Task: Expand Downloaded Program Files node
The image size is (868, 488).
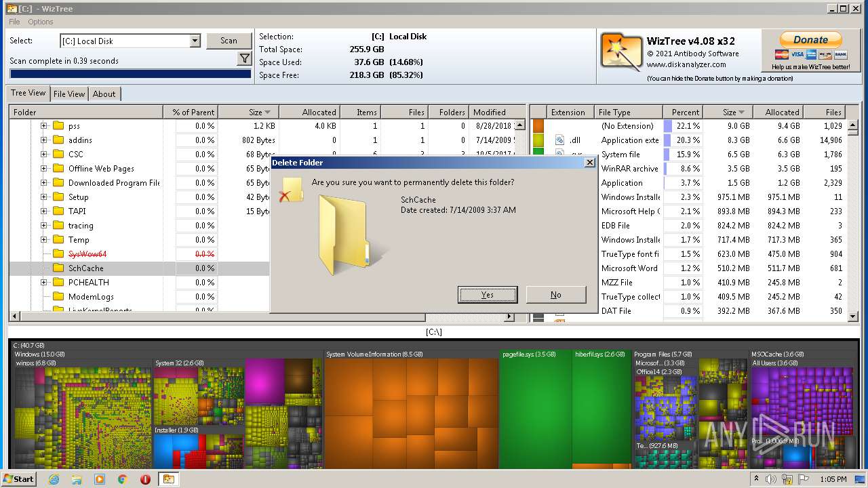Action: pos(44,183)
